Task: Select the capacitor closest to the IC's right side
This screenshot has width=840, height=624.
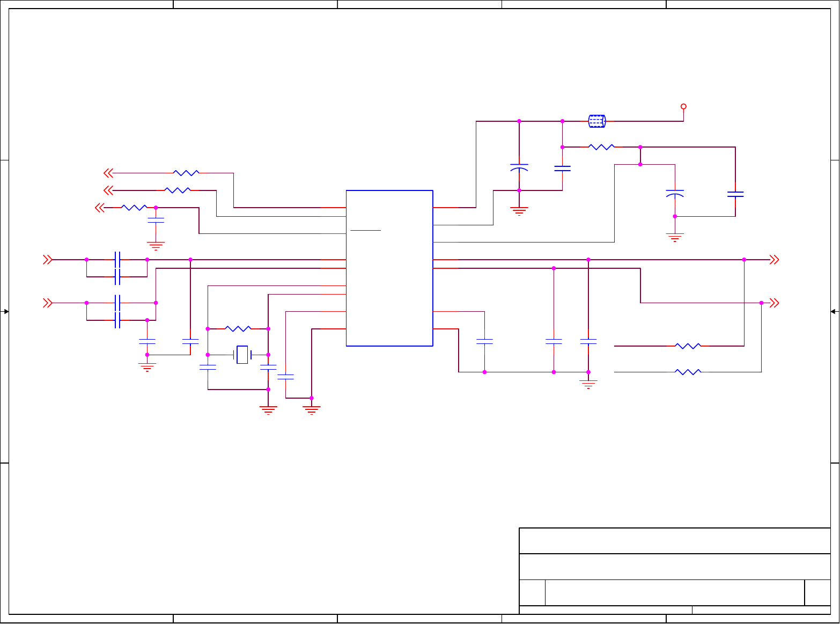Action: click(x=484, y=341)
